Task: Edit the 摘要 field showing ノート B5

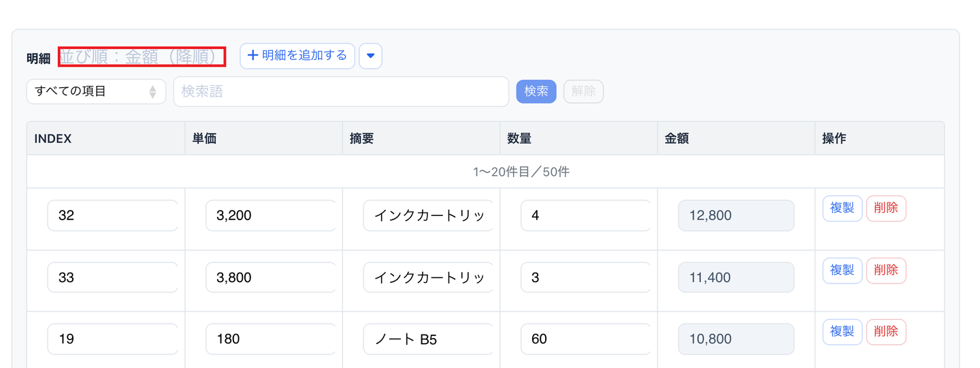Action: (x=428, y=339)
